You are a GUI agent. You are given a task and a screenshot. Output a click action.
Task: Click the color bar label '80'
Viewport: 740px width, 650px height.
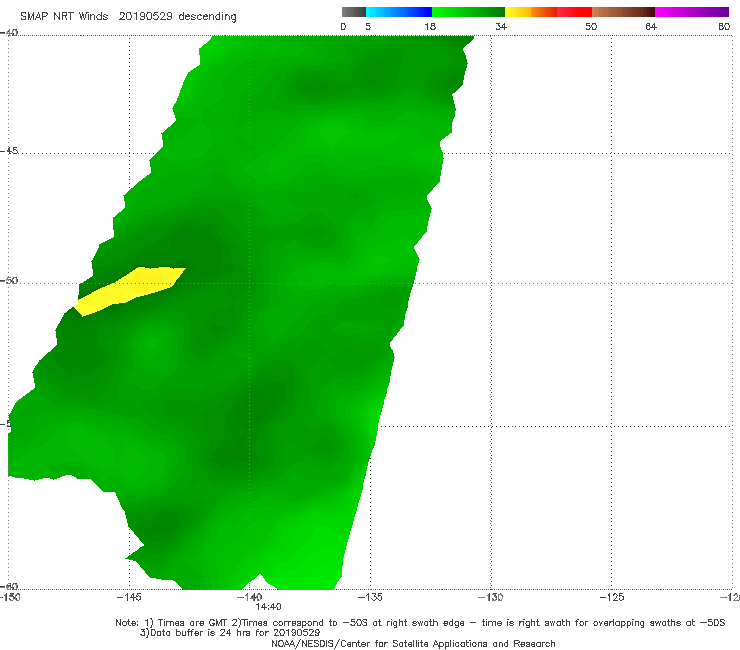(724, 27)
